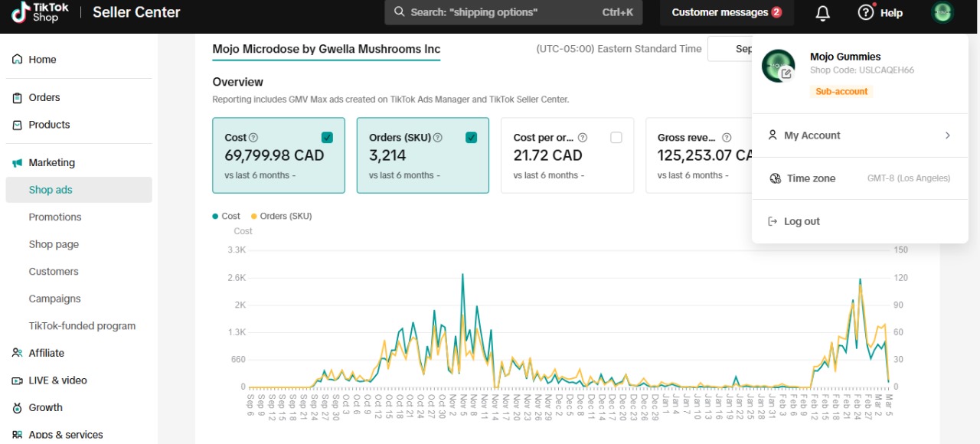Click the profile avatar in top bar

coord(942,12)
